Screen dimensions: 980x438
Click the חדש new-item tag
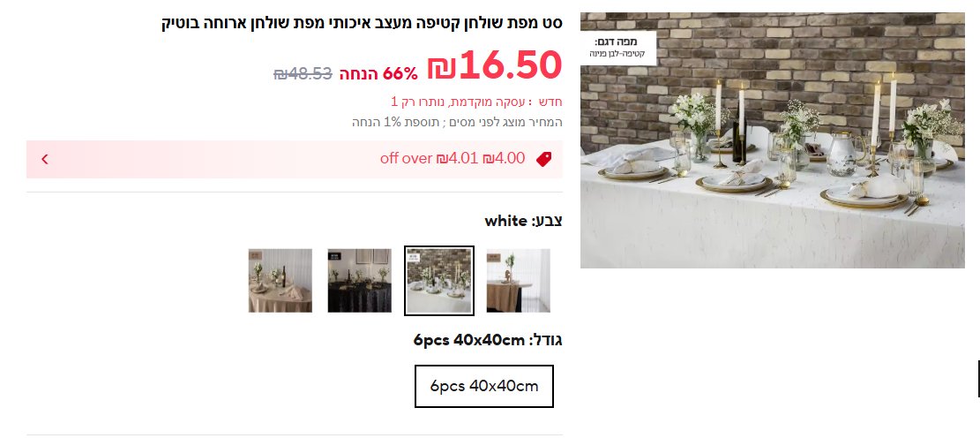pos(550,102)
